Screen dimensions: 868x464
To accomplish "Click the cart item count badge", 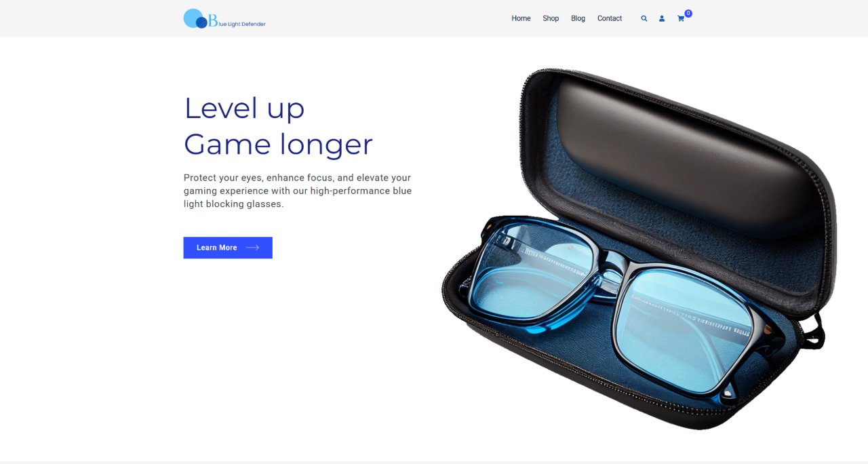I will coord(688,13).
